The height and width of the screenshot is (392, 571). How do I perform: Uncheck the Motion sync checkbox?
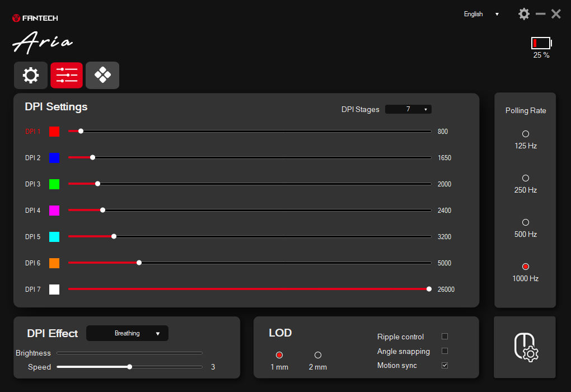(444, 366)
